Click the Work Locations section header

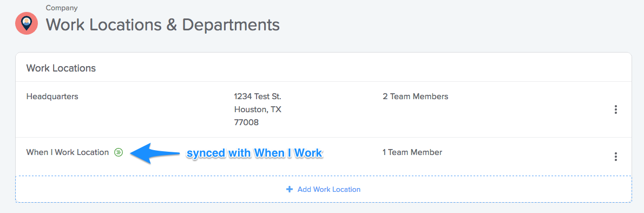(61, 68)
